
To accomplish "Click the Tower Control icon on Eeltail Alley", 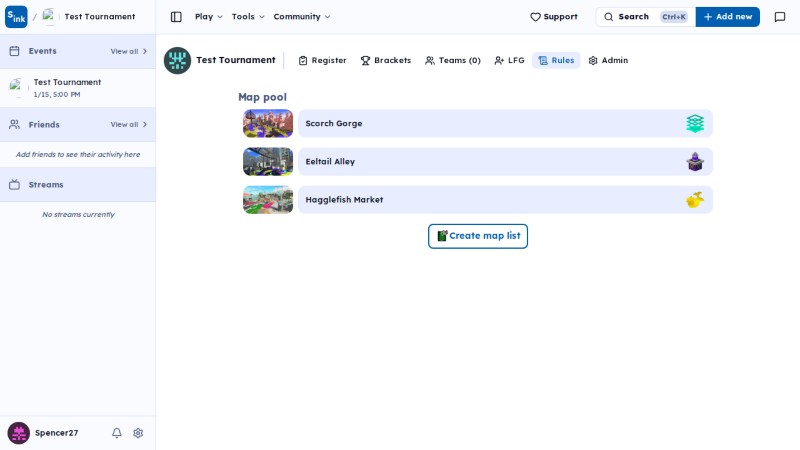I will [695, 162].
